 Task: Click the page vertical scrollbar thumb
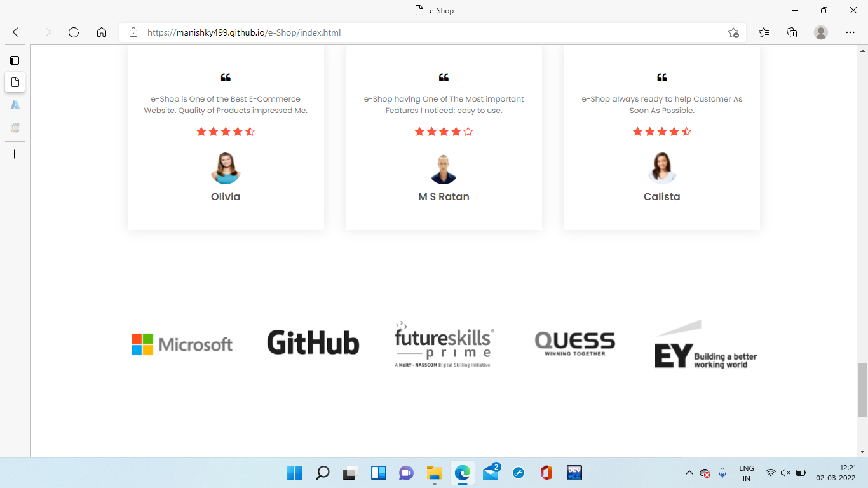coord(862,390)
